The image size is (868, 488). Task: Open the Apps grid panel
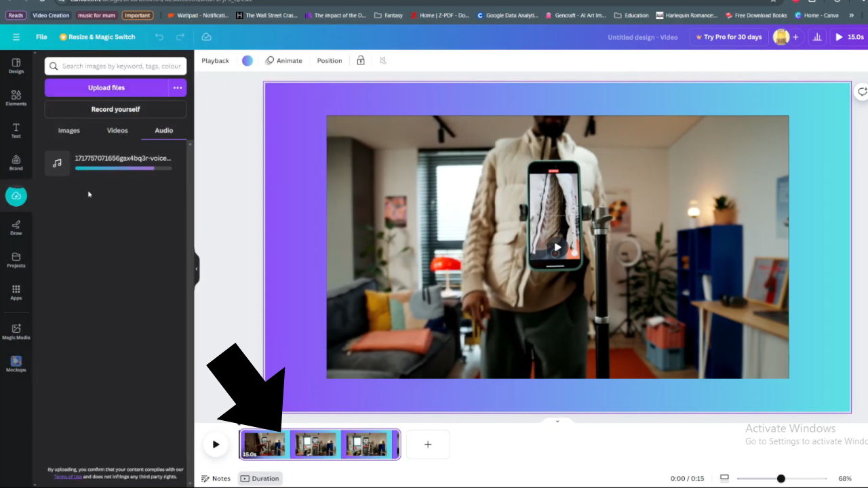[16, 293]
